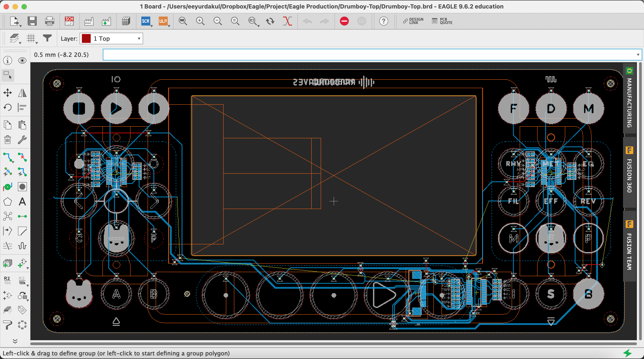This screenshot has height=359, width=644.
Task: Click the Zoom in magnifier
Action: point(200,21)
